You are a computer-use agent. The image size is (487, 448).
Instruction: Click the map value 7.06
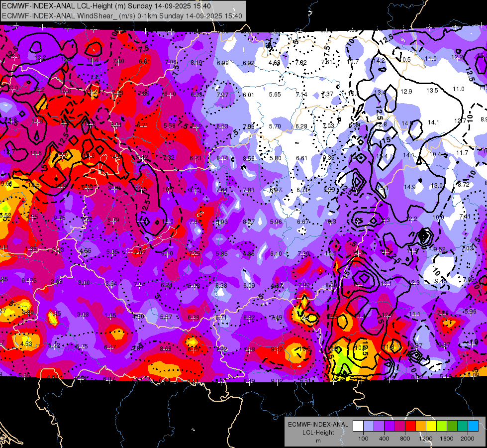pos(171,62)
